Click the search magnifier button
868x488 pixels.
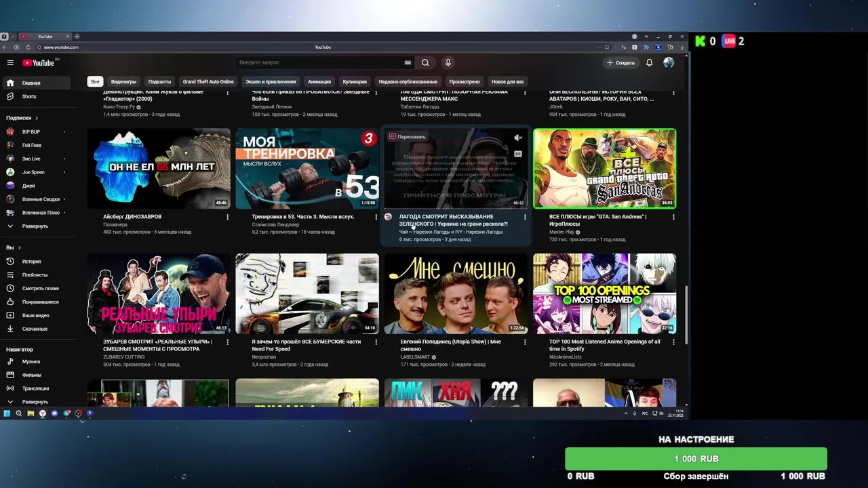(x=425, y=62)
